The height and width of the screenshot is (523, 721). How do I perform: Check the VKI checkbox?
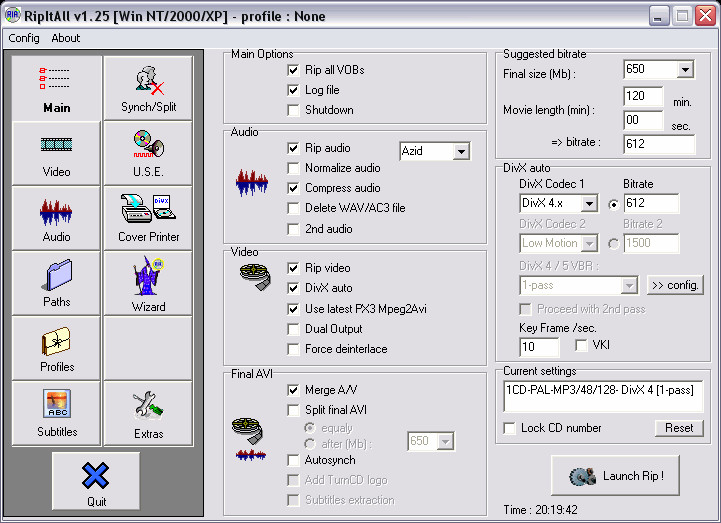coord(581,345)
